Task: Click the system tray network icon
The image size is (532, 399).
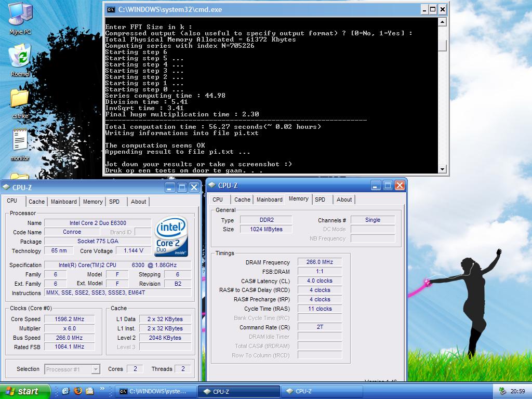Action: click(502, 391)
